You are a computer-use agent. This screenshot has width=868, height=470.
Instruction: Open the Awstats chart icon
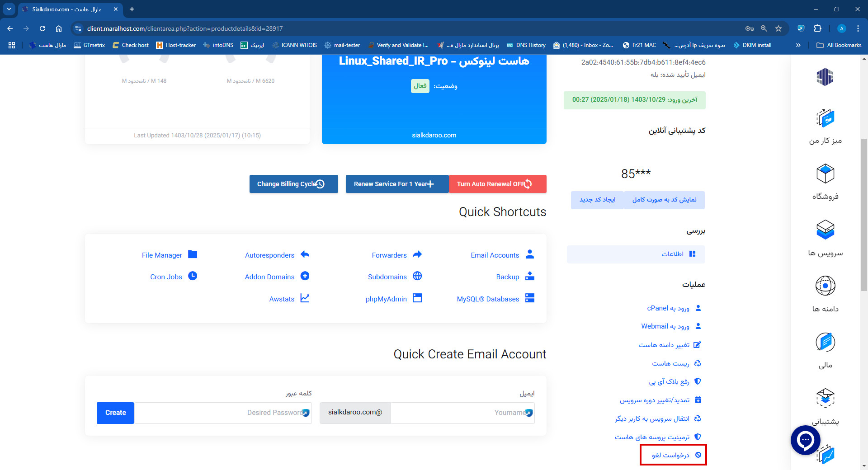coord(305,298)
